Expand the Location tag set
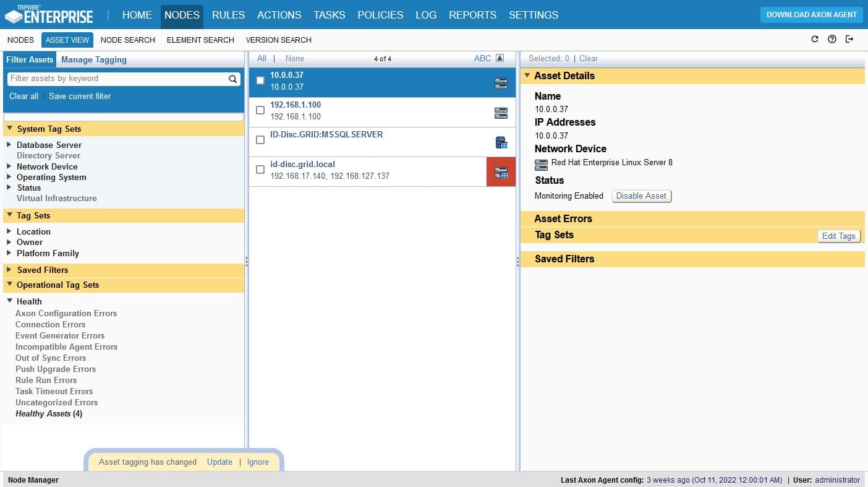Viewport: 868px width, 487px height. [9, 231]
